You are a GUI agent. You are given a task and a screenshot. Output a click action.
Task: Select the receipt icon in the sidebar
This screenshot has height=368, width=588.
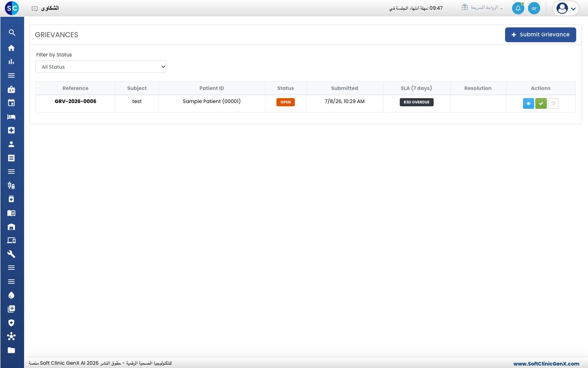click(11, 158)
